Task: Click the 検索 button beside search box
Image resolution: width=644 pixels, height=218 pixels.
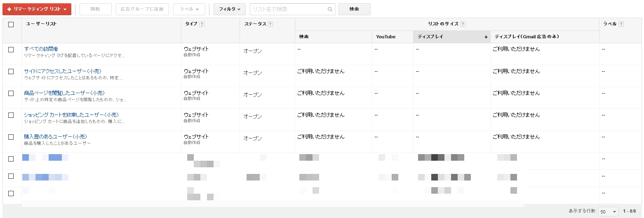Action: tap(354, 9)
